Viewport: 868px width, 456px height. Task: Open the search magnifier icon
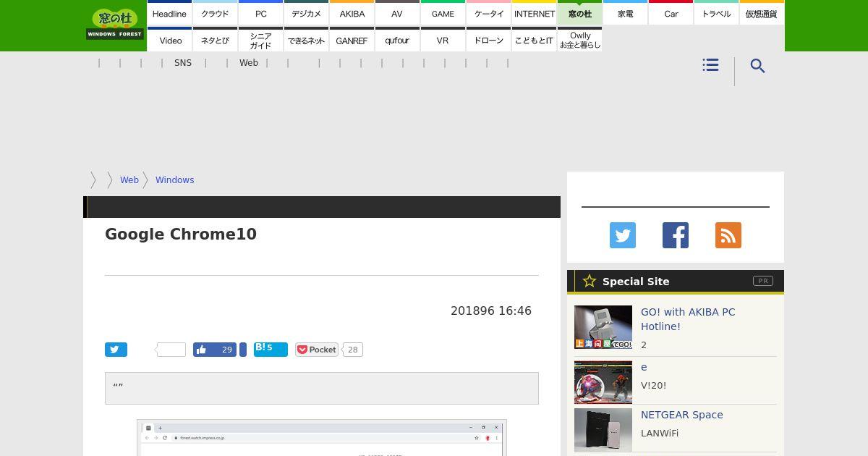click(x=757, y=66)
